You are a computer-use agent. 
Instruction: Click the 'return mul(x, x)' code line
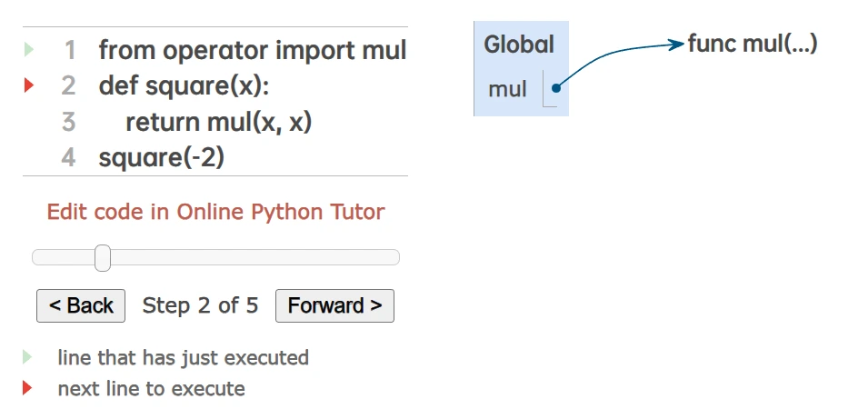coord(218,122)
